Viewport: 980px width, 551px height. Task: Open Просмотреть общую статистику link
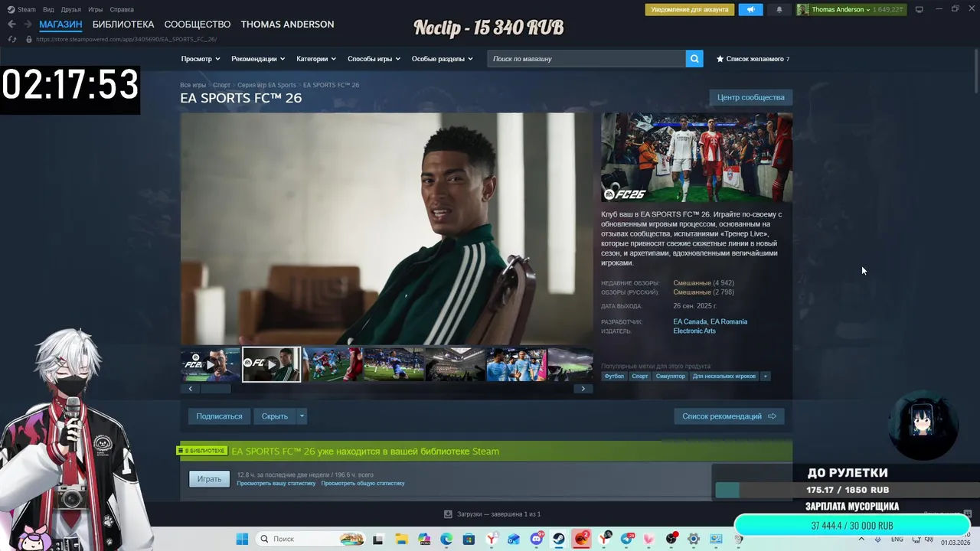pyautogui.click(x=363, y=484)
